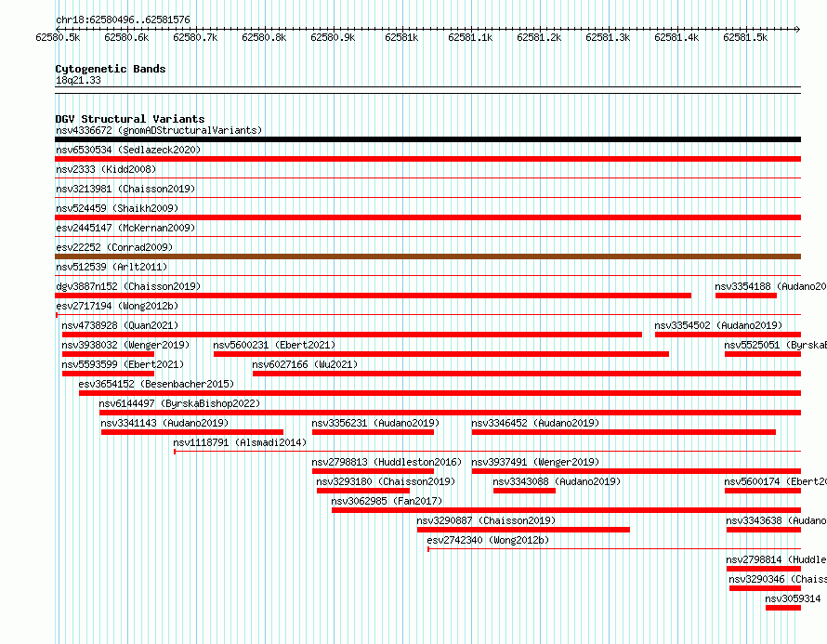Select the brown esv22252 variant bar
This screenshot has width=827, height=644.
[x=427, y=256]
